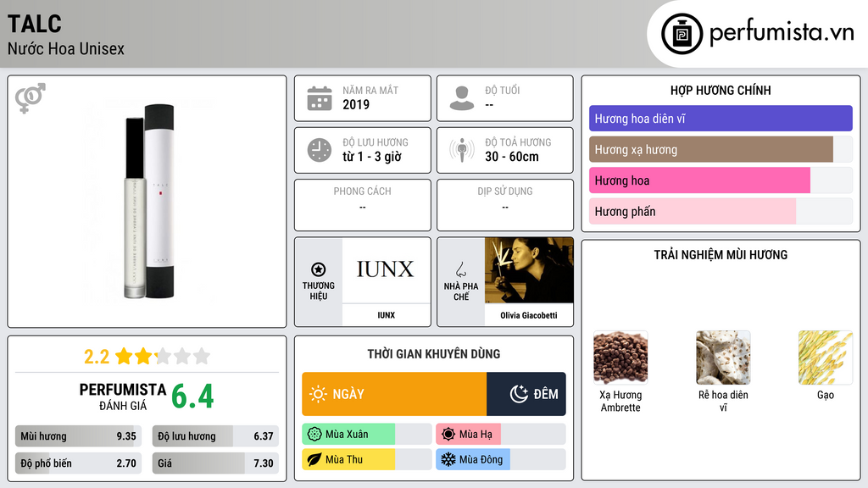868x488 pixels.
Task: Click the last gray rating star
Action: coord(202,356)
